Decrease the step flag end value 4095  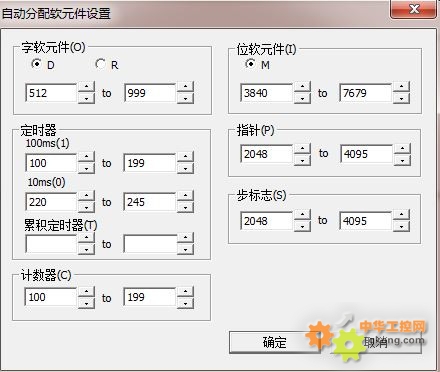[x=401, y=226]
